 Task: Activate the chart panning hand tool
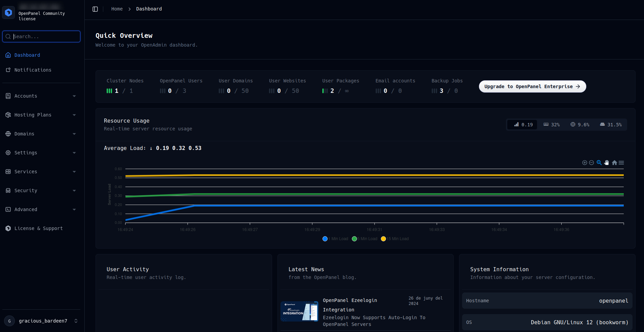tap(607, 163)
